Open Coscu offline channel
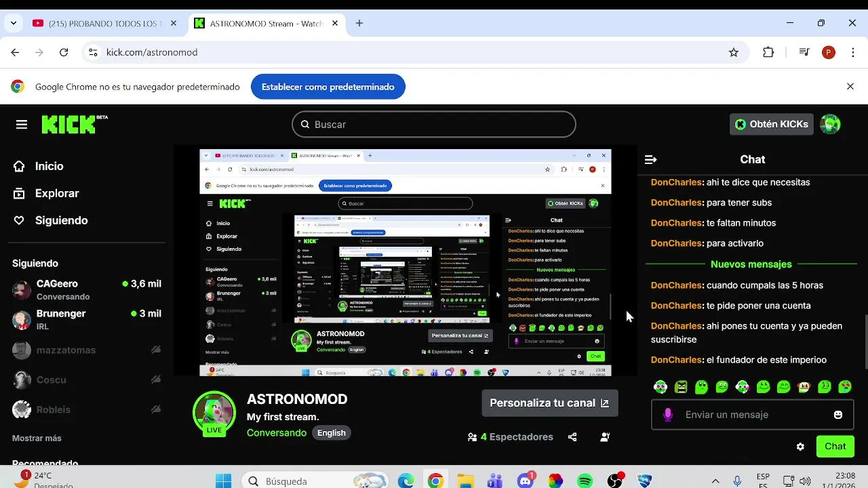 [87, 380]
